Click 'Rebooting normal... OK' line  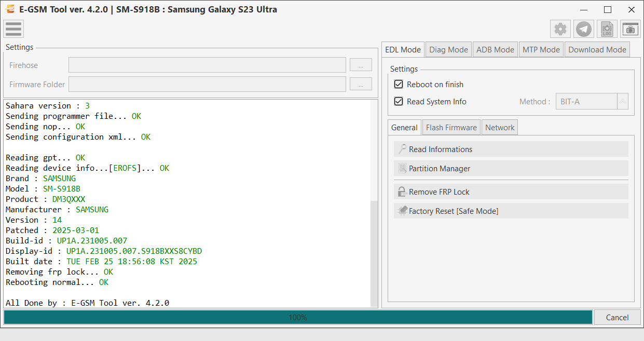coord(57,282)
